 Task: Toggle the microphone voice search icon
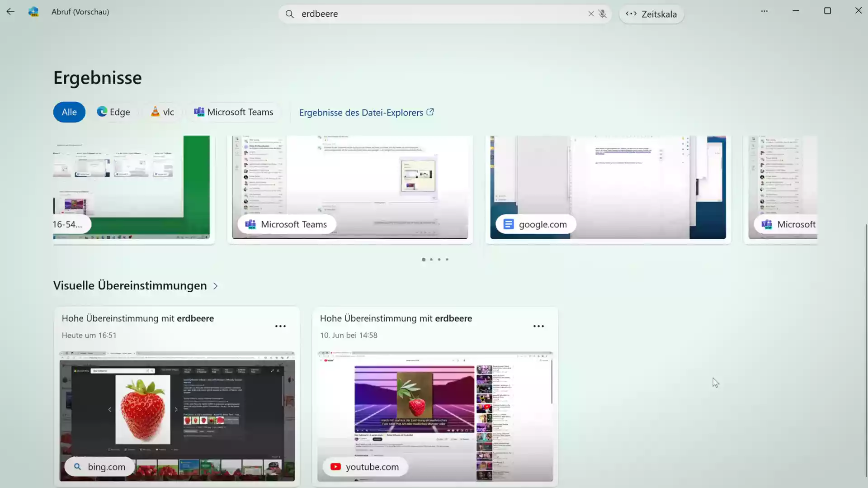point(603,14)
